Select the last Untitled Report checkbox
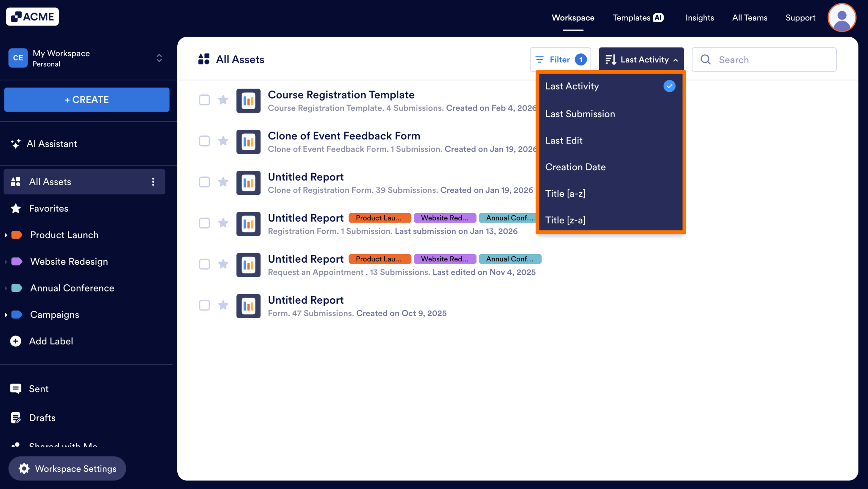This screenshot has width=868, height=489. 204,305
